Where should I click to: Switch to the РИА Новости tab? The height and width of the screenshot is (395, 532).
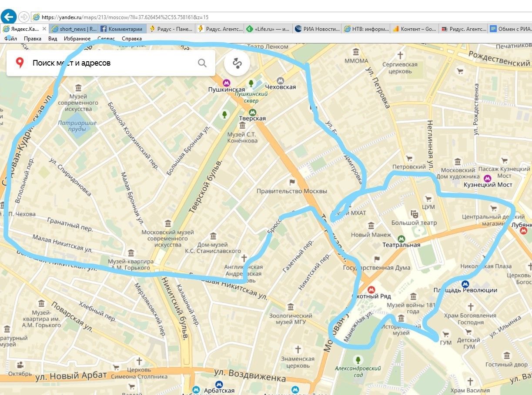(x=318, y=29)
